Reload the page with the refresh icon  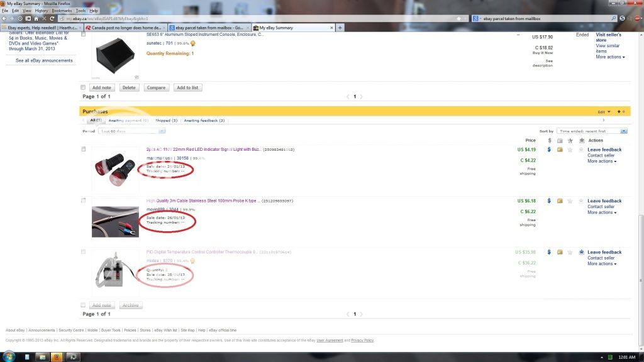[52, 18]
